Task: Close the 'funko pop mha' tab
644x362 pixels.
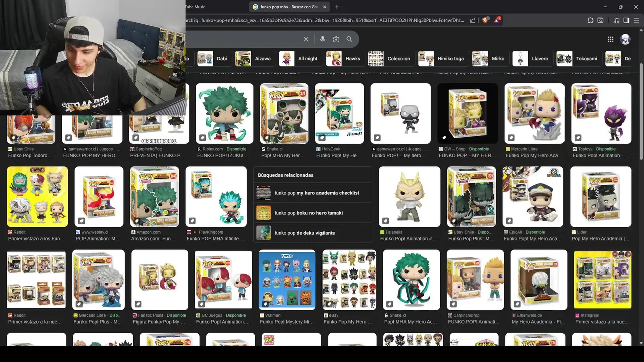Action: pyautogui.click(x=325, y=7)
